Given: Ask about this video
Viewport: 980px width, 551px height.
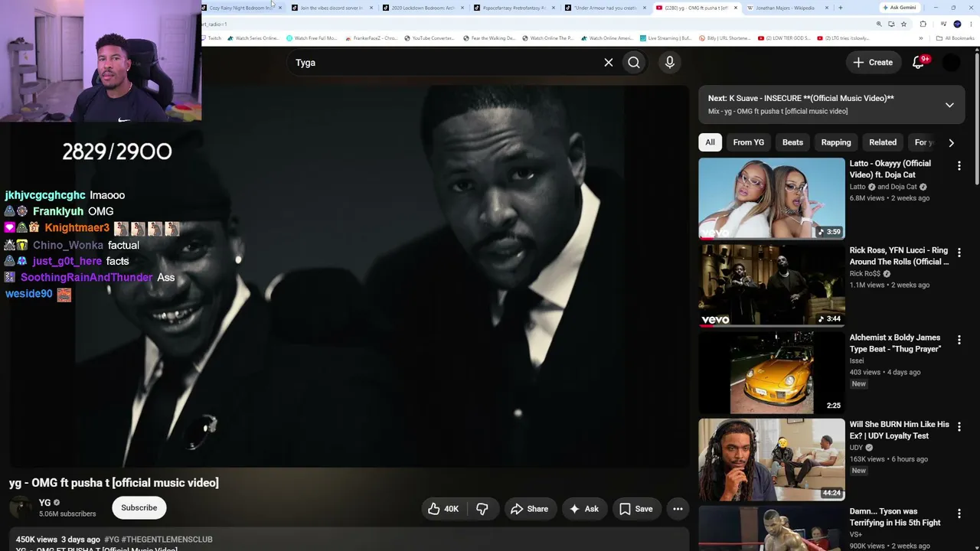Looking at the screenshot, I should [584, 509].
